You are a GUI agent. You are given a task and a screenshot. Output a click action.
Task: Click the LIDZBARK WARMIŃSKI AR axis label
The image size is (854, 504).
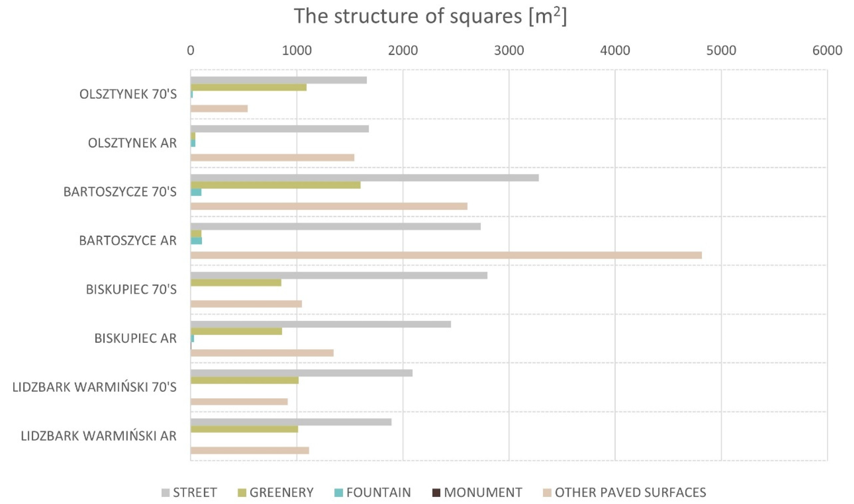99,436
